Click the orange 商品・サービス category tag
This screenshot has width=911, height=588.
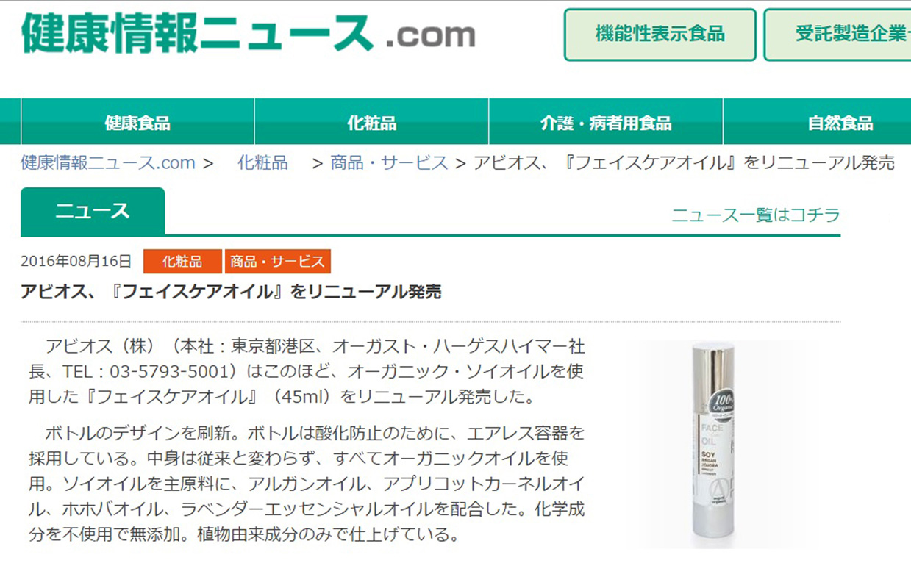pyautogui.click(x=278, y=261)
